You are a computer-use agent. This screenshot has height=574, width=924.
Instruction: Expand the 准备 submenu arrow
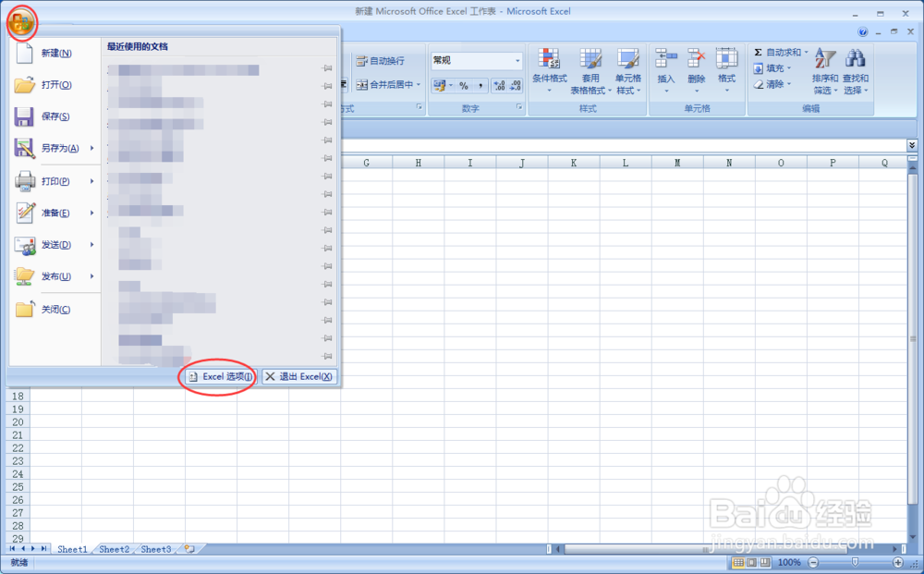91,213
